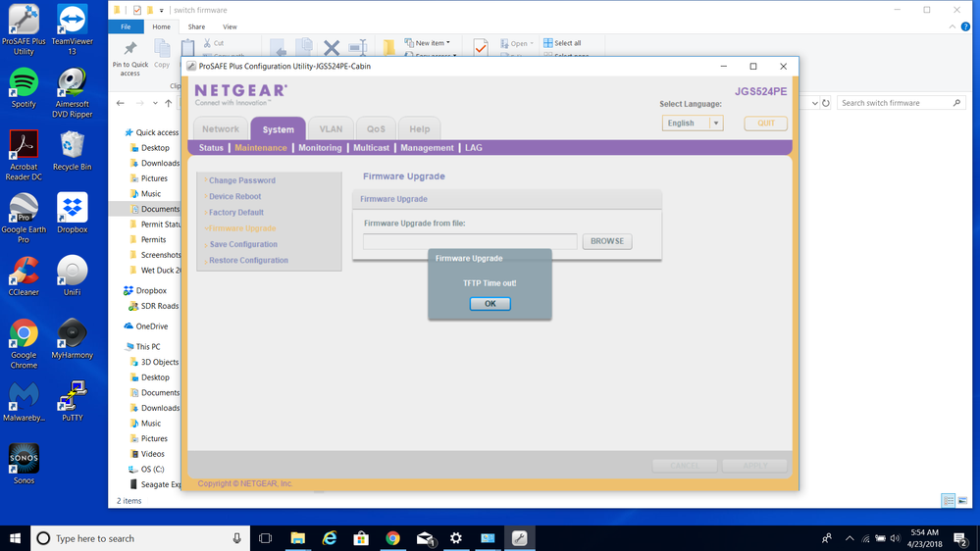Launch CCleaner from desktop

(x=24, y=275)
